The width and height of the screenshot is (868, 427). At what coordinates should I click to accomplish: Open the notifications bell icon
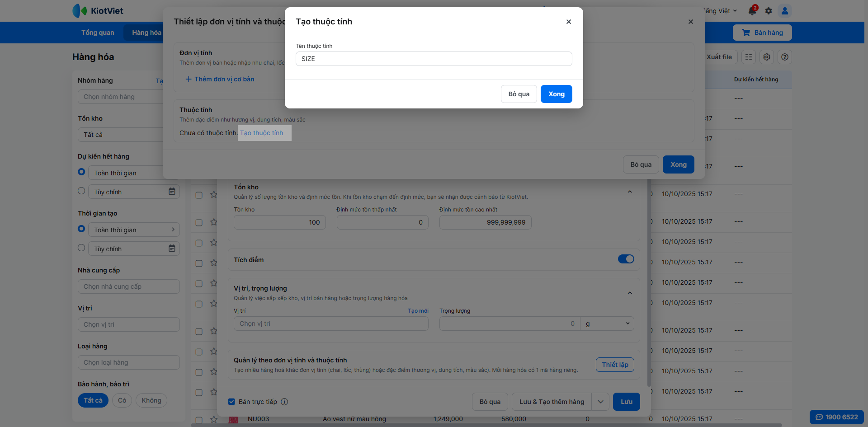752,11
